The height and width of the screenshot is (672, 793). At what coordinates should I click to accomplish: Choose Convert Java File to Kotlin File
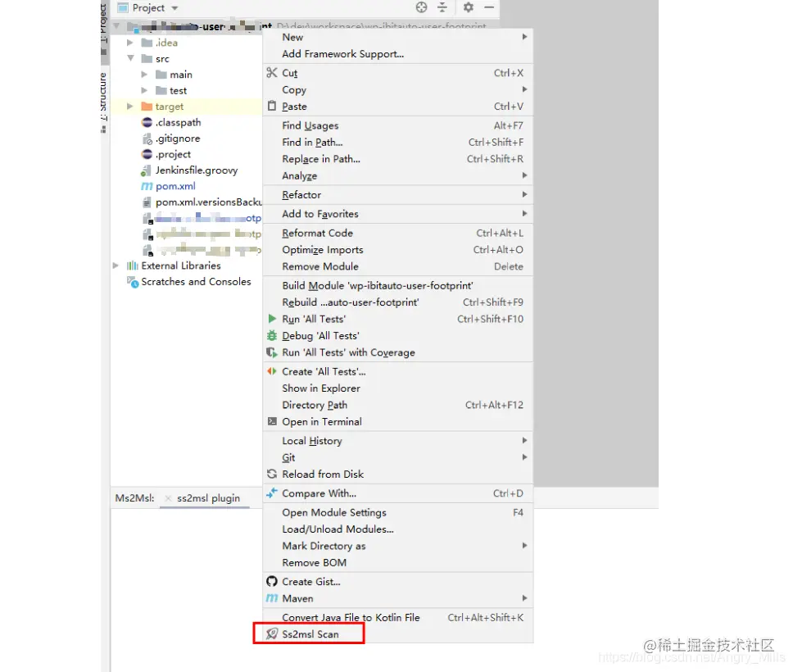click(398, 617)
